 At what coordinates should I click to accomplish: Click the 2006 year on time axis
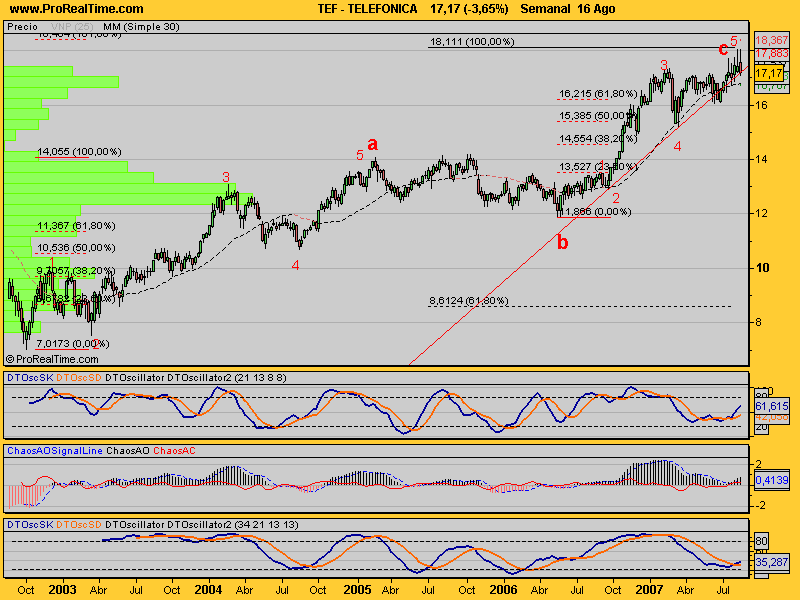pyautogui.click(x=503, y=590)
